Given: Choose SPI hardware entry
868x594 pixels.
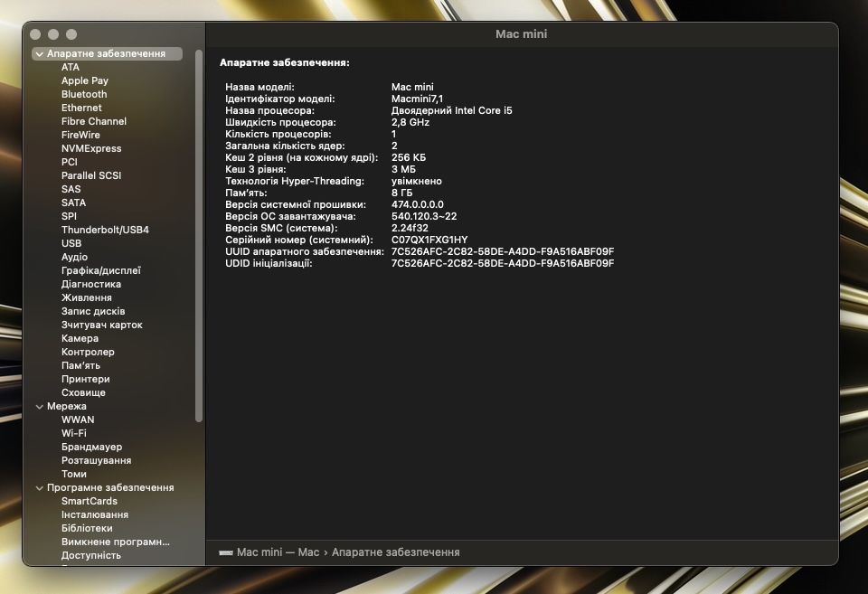Looking at the screenshot, I should coord(70,216).
